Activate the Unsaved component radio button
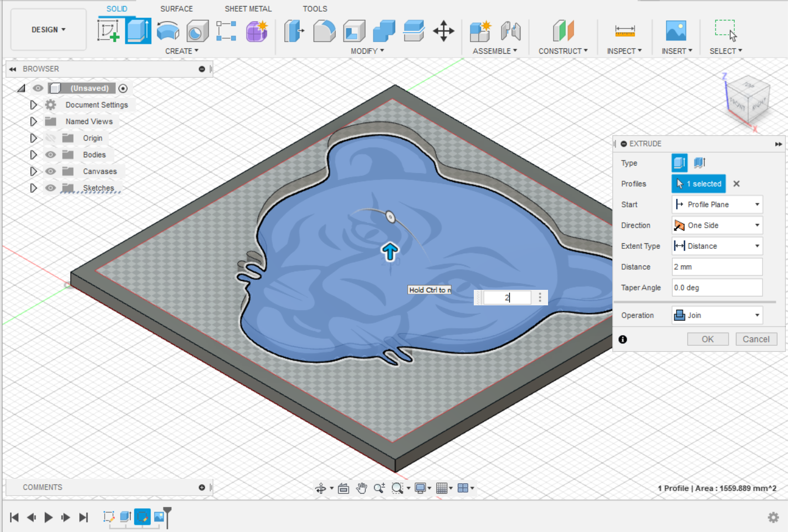The height and width of the screenshot is (532, 788). (123, 88)
